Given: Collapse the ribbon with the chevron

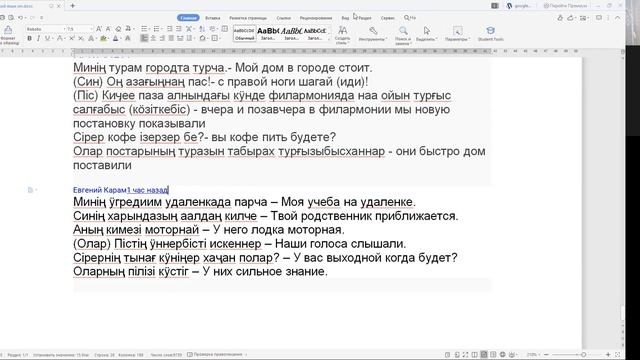Looking at the screenshot, I should tap(618, 18).
